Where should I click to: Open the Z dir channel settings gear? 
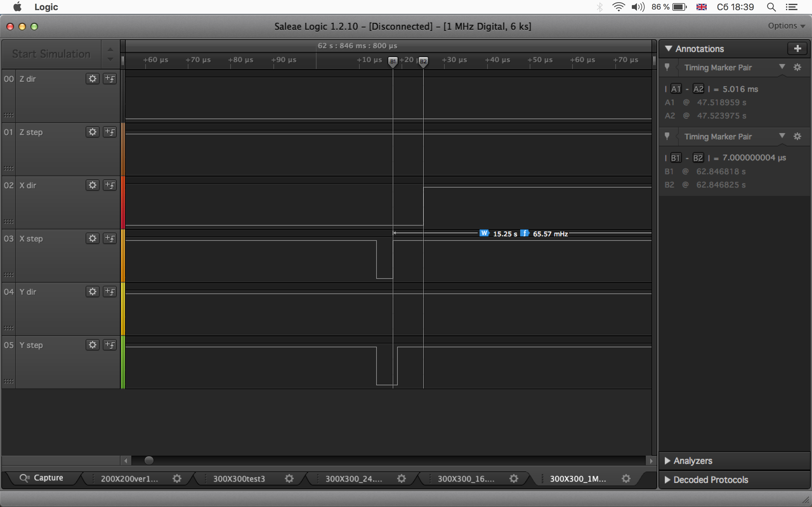pyautogui.click(x=92, y=79)
